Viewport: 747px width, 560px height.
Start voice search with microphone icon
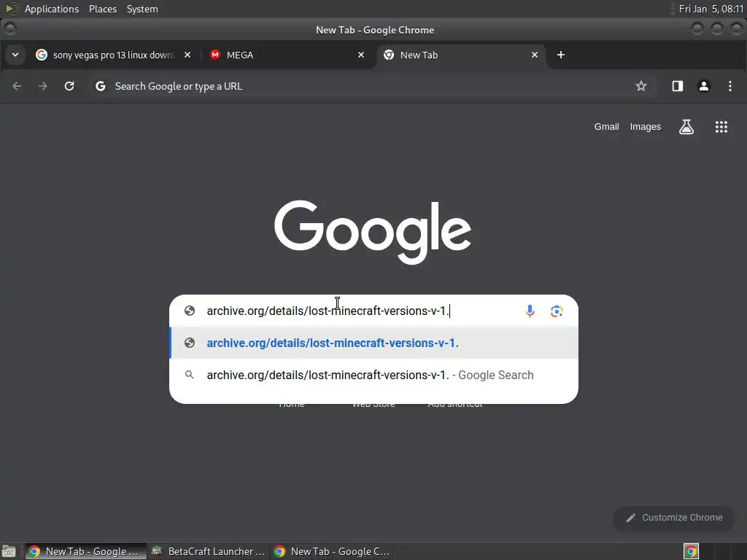[x=530, y=311]
